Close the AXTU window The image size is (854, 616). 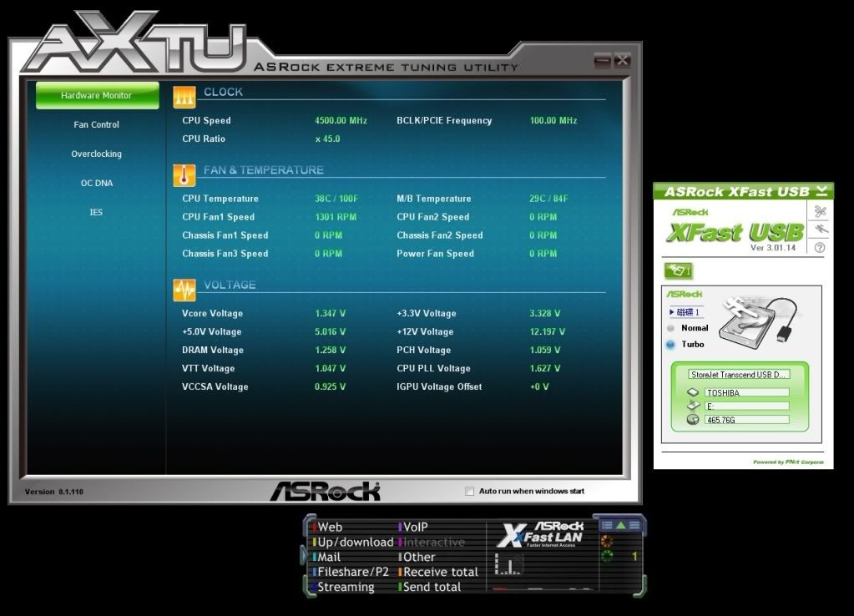click(x=622, y=60)
